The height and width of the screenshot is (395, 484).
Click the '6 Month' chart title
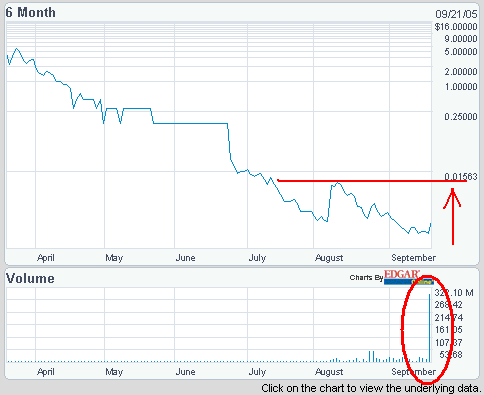pos(31,13)
